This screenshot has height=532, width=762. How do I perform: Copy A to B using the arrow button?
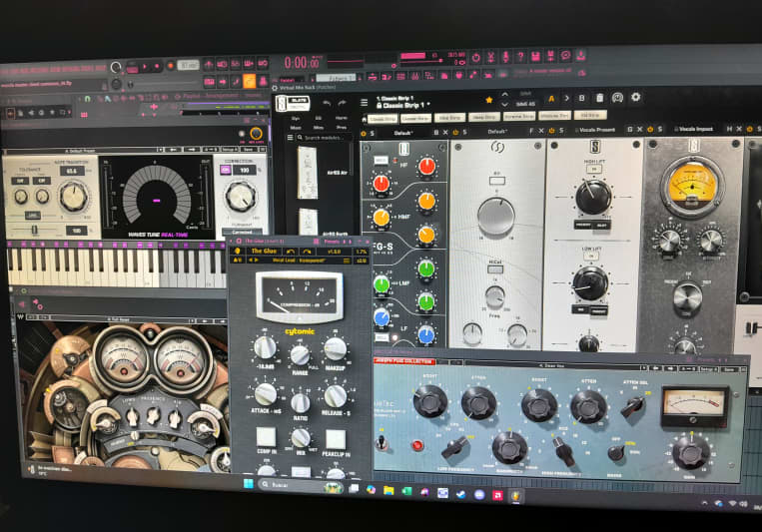[566, 98]
